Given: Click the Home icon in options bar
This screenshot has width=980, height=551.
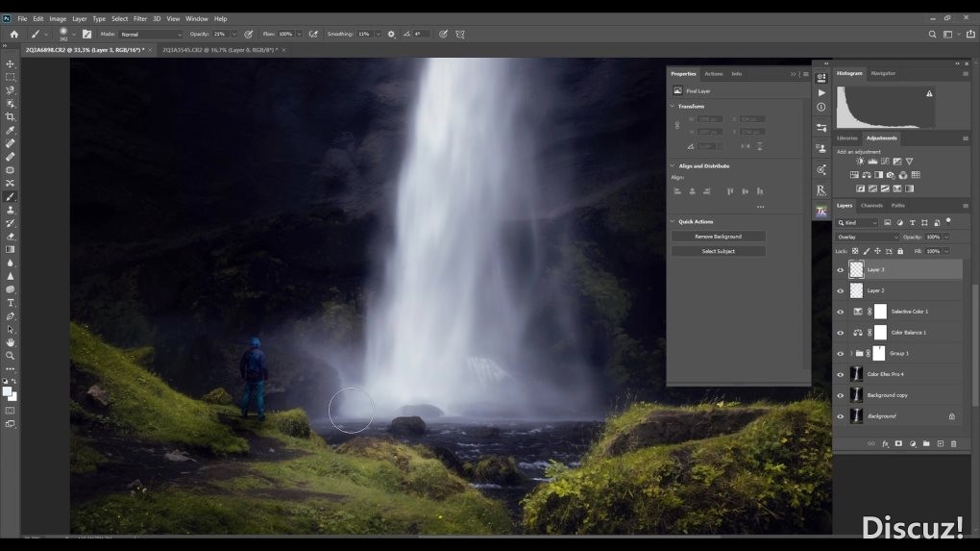Looking at the screenshot, I should coord(13,35).
